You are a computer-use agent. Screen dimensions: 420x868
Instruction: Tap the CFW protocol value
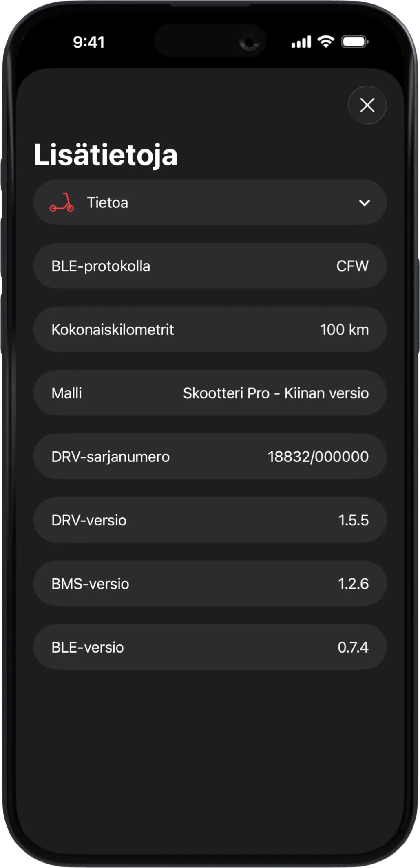[352, 266]
